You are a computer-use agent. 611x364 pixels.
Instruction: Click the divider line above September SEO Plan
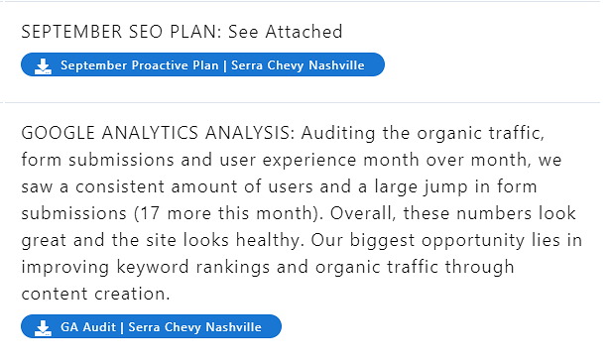[300, 2]
